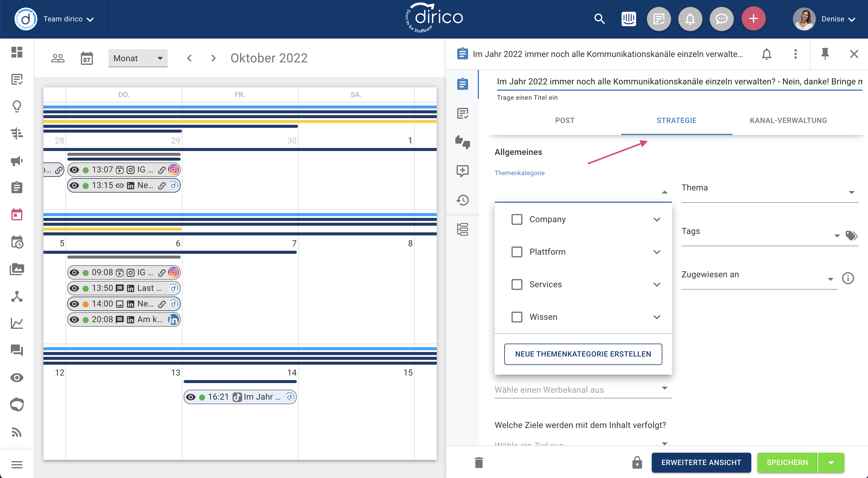Open the dashboard icon in left sidebar
Screen dimensions: 868x478
tap(17, 52)
